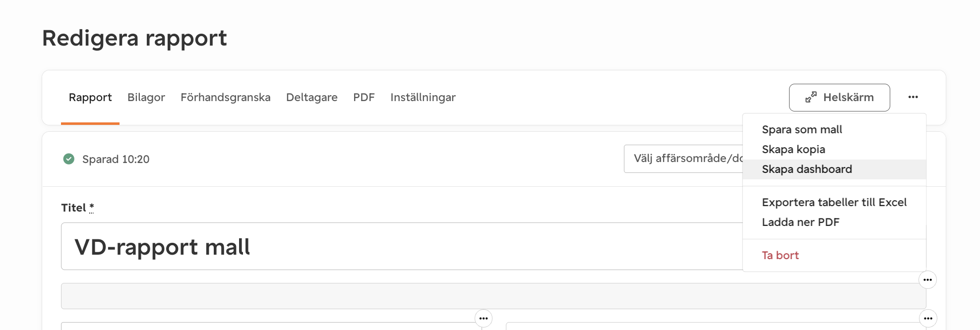The height and width of the screenshot is (330, 980).
Task: Go to the PDF tab
Action: 364,98
